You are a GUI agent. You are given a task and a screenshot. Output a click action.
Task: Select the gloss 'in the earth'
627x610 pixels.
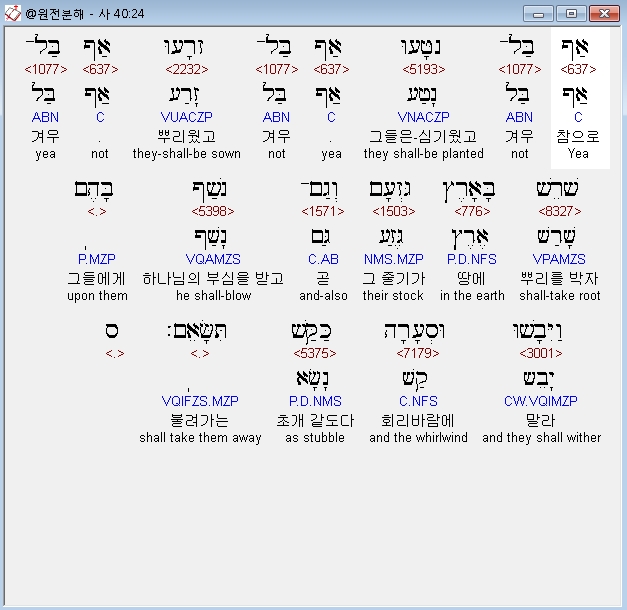[472, 296]
